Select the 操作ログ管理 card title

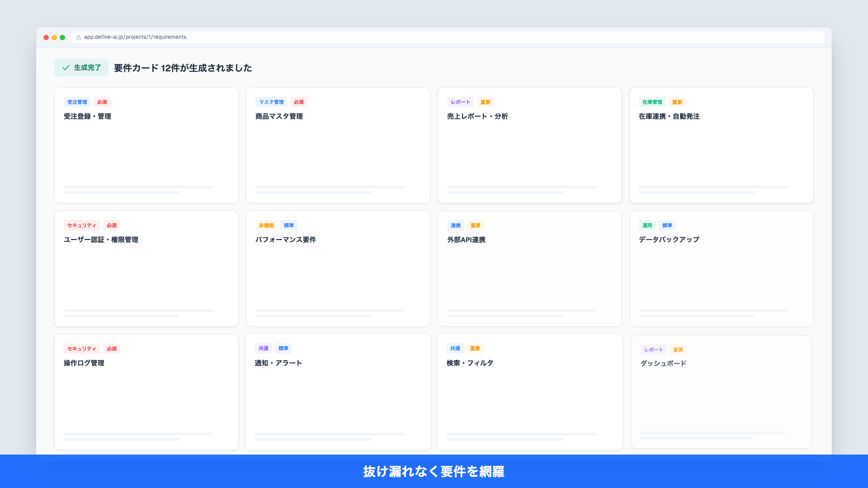pos(84,363)
